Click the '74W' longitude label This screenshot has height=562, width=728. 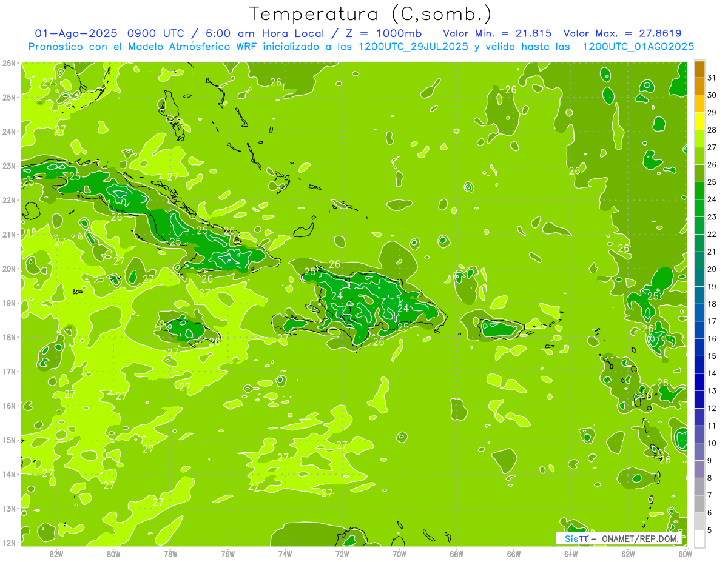pos(285,554)
